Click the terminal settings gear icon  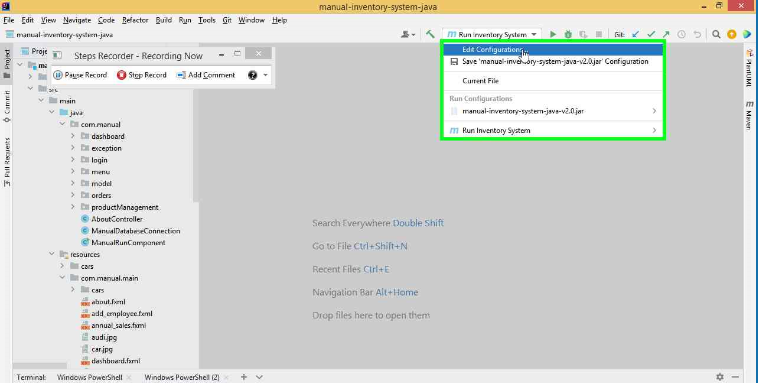point(720,377)
